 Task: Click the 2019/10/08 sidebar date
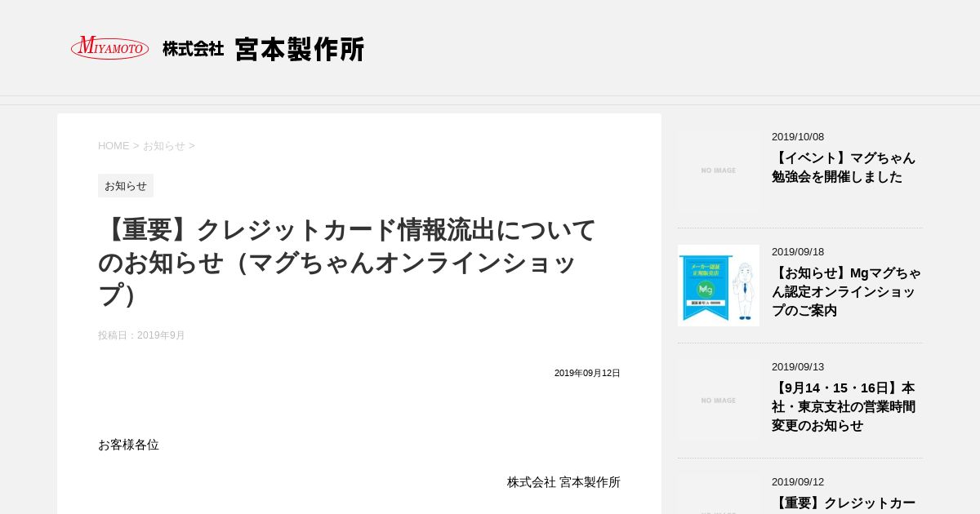[798, 137]
